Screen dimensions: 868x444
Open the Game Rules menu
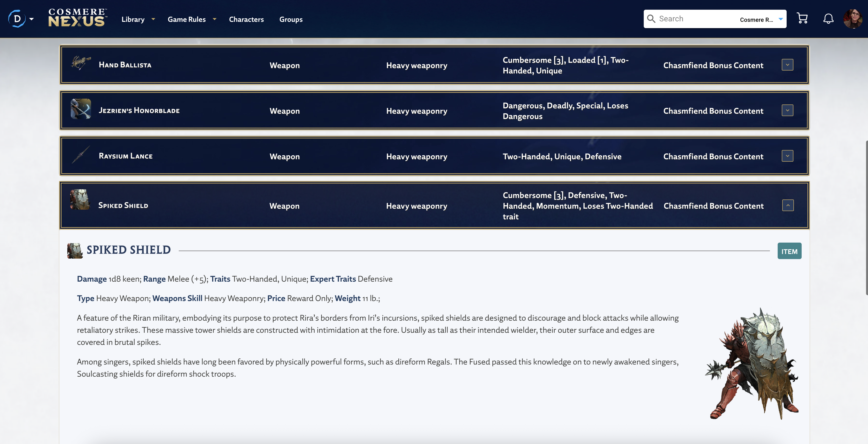(187, 19)
